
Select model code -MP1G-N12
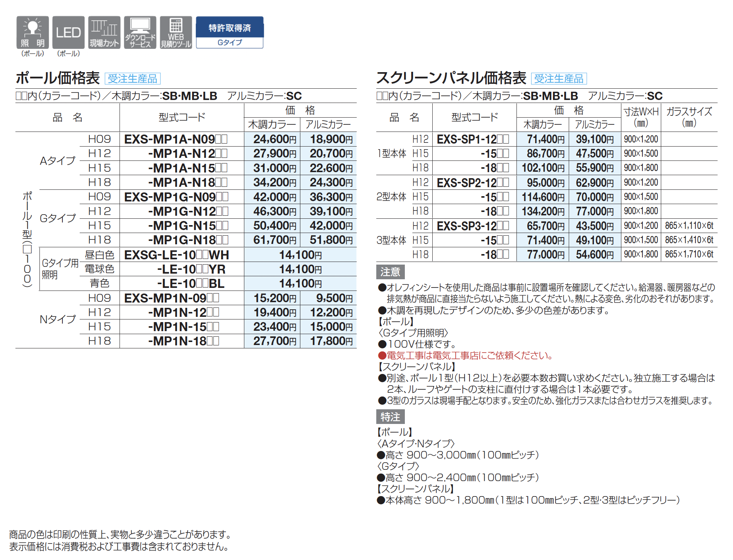(x=188, y=211)
